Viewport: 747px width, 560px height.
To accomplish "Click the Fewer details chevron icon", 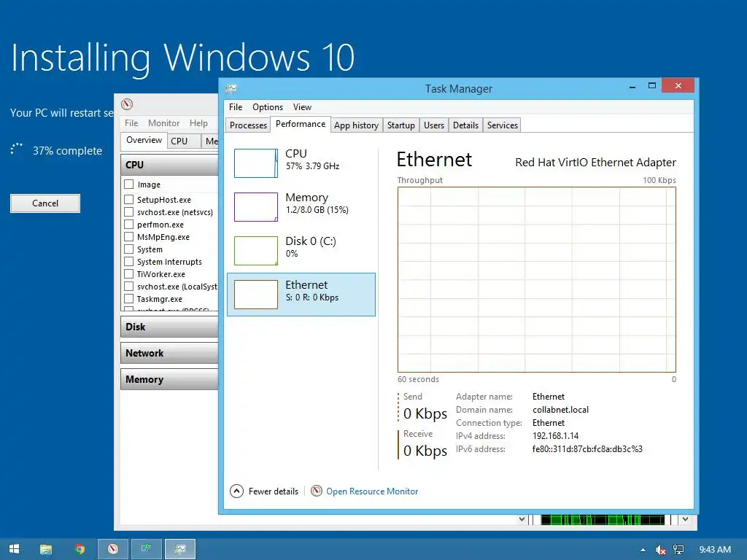I will click(237, 491).
